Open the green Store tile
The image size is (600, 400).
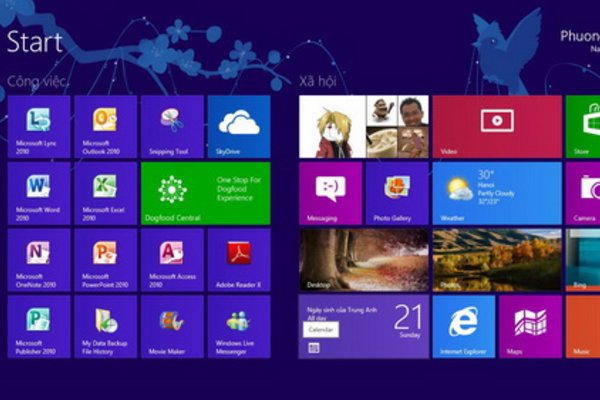(583, 127)
